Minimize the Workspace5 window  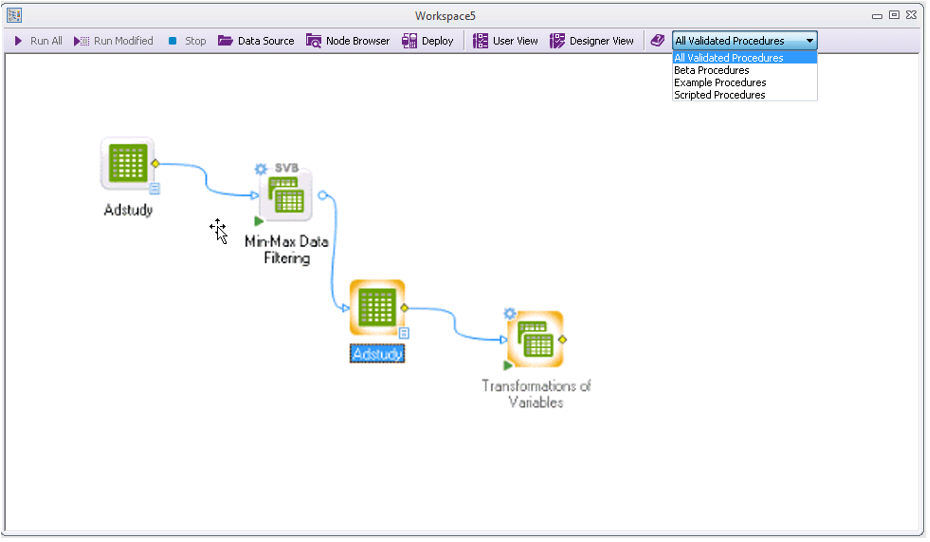click(x=877, y=16)
